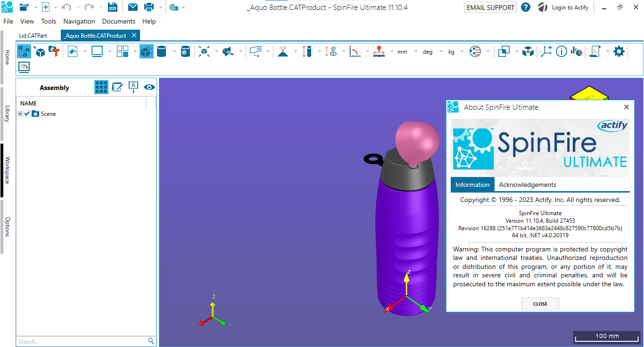Click the edit notes icon in Assembly header

tap(117, 87)
